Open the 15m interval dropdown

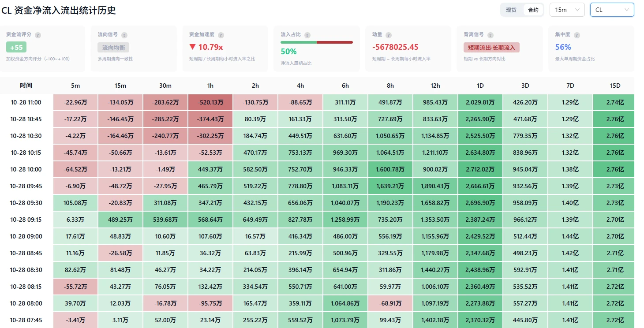(x=567, y=10)
